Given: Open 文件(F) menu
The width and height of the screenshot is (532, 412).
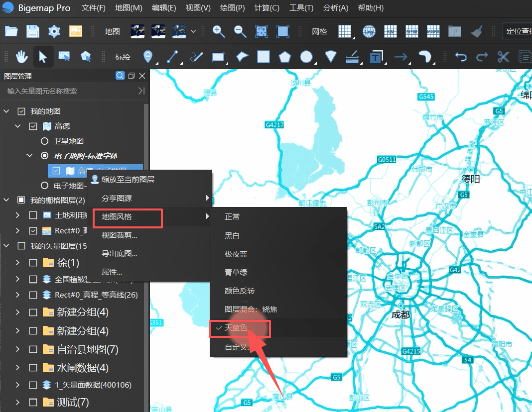Looking at the screenshot, I should [93, 8].
